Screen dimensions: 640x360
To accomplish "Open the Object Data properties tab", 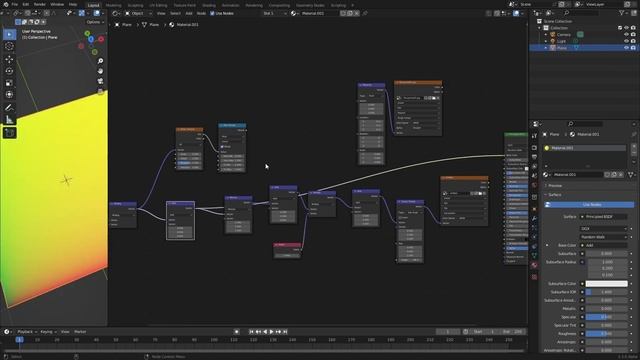I will [534, 256].
